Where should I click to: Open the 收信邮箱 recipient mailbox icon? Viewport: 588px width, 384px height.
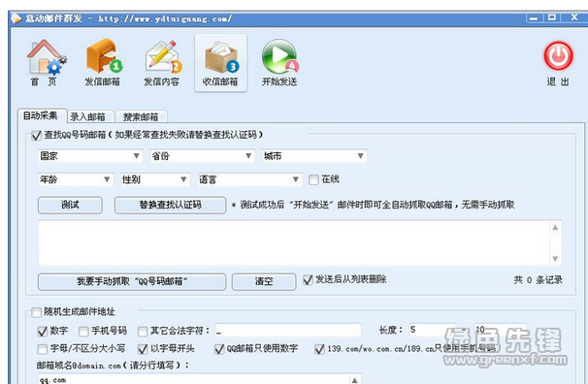pyautogui.click(x=220, y=63)
